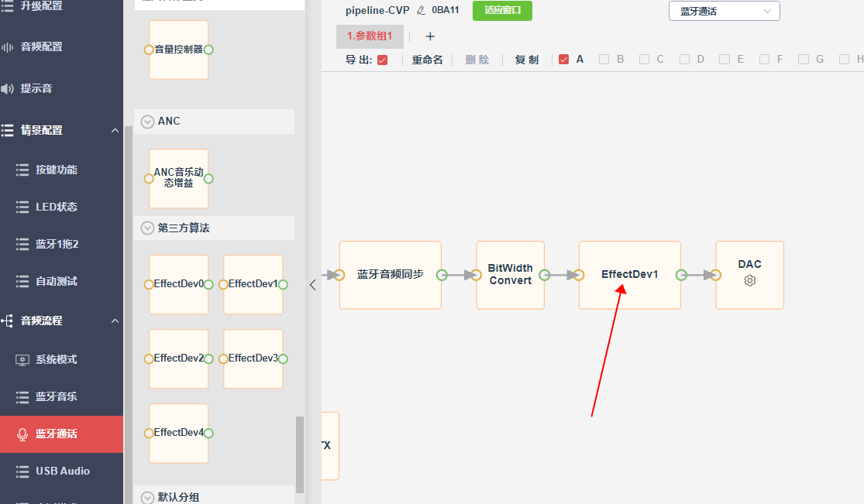
Task: Click the module list vertical scrollbar
Action: (x=300, y=454)
